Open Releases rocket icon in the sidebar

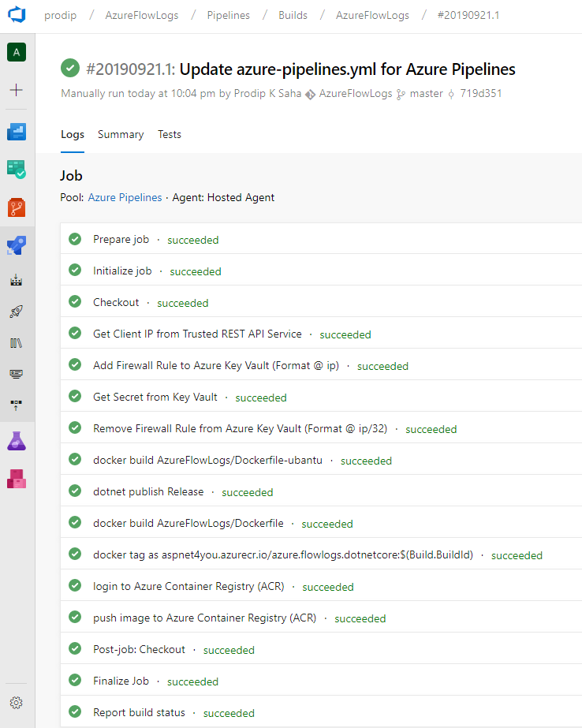tap(17, 312)
